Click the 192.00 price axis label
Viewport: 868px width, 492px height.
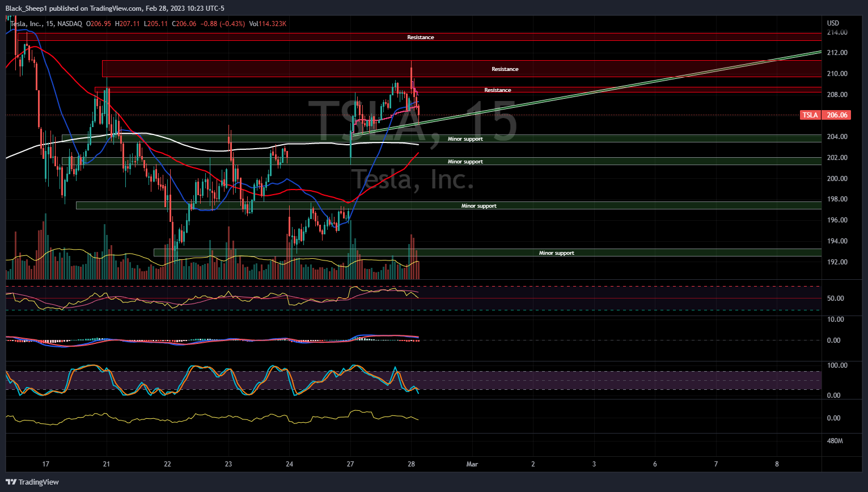(837, 262)
